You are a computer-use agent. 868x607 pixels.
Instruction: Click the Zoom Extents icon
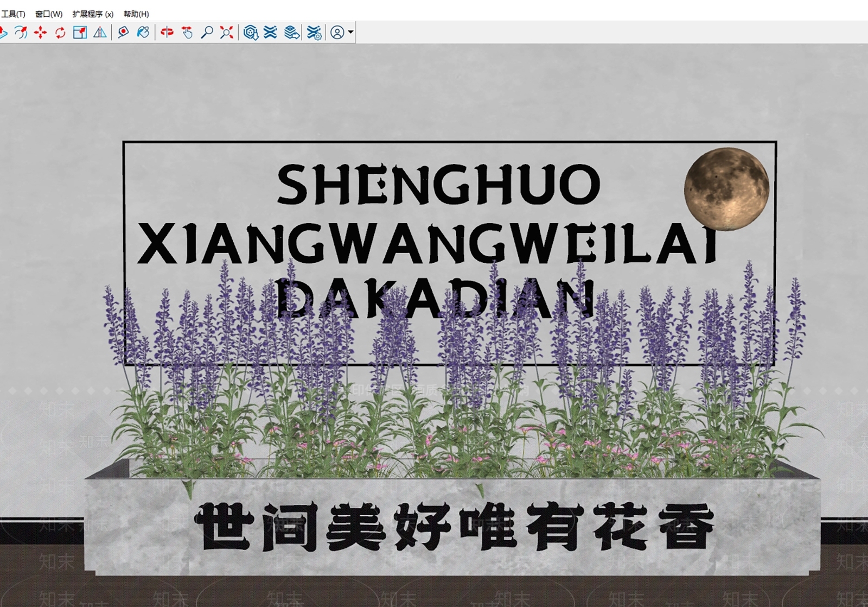point(227,33)
